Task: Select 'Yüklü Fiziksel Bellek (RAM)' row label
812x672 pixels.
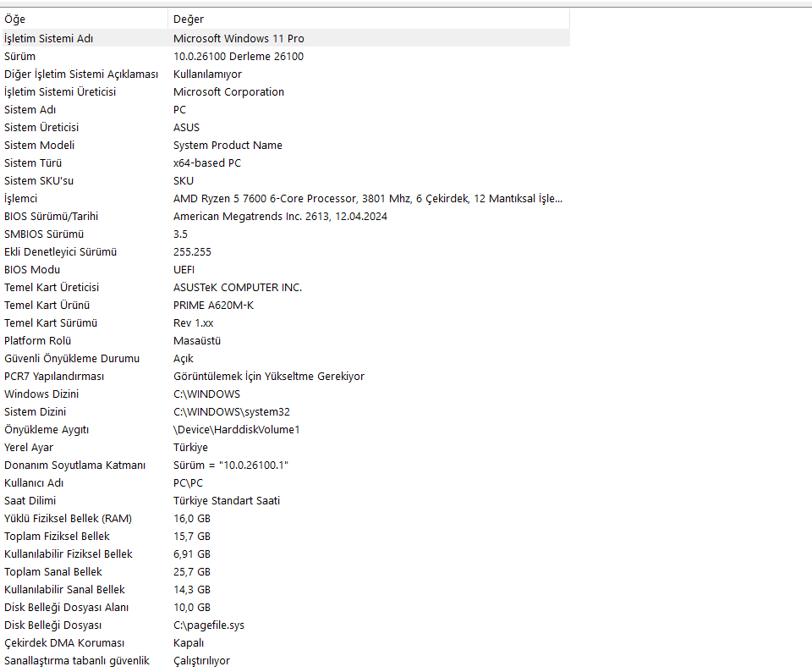Action: tap(68, 519)
